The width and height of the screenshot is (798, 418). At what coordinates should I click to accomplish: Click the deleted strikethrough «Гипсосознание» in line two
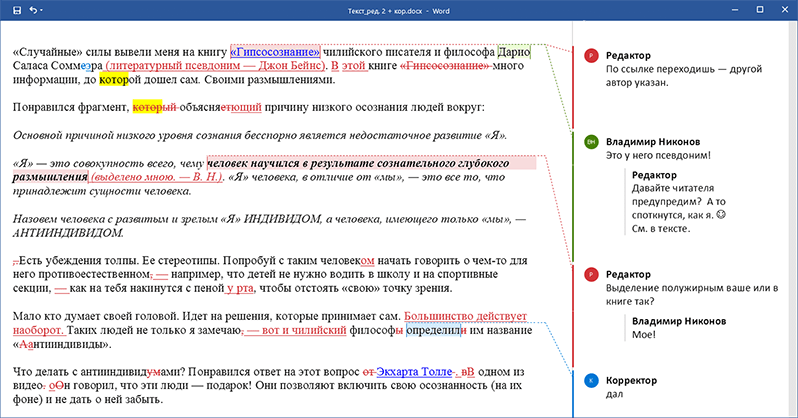click(444, 66)
